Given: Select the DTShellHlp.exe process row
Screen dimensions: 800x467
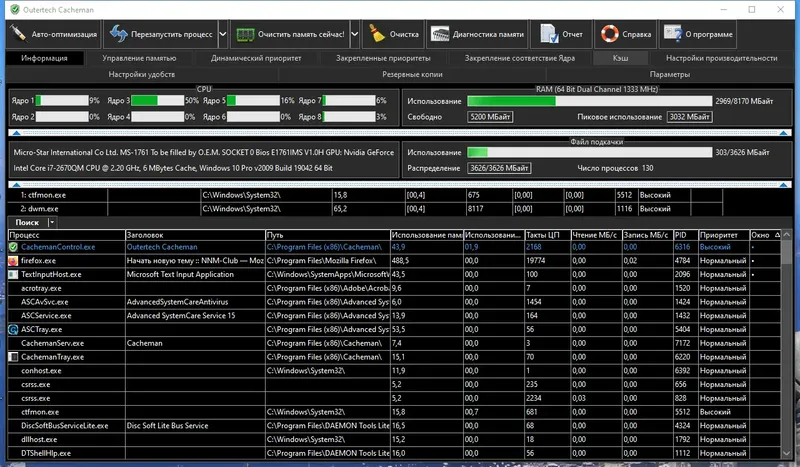Looking at the screenshot, I should pos(394,453).
